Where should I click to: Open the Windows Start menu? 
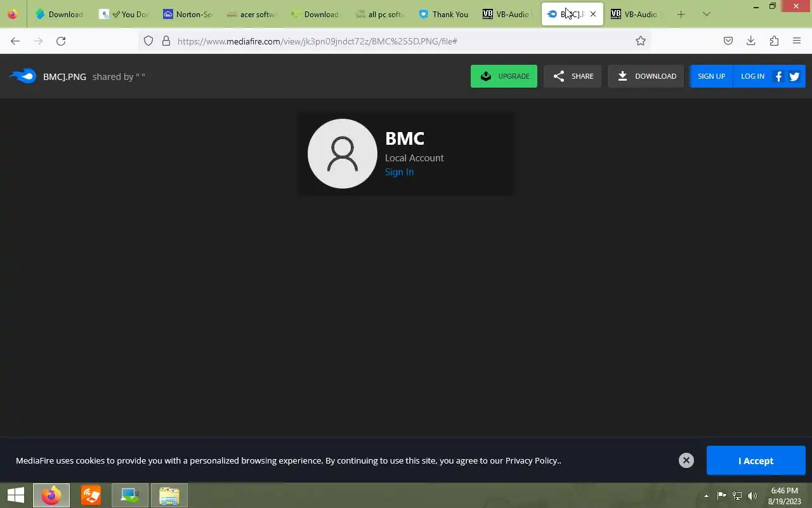click(16, 495)
